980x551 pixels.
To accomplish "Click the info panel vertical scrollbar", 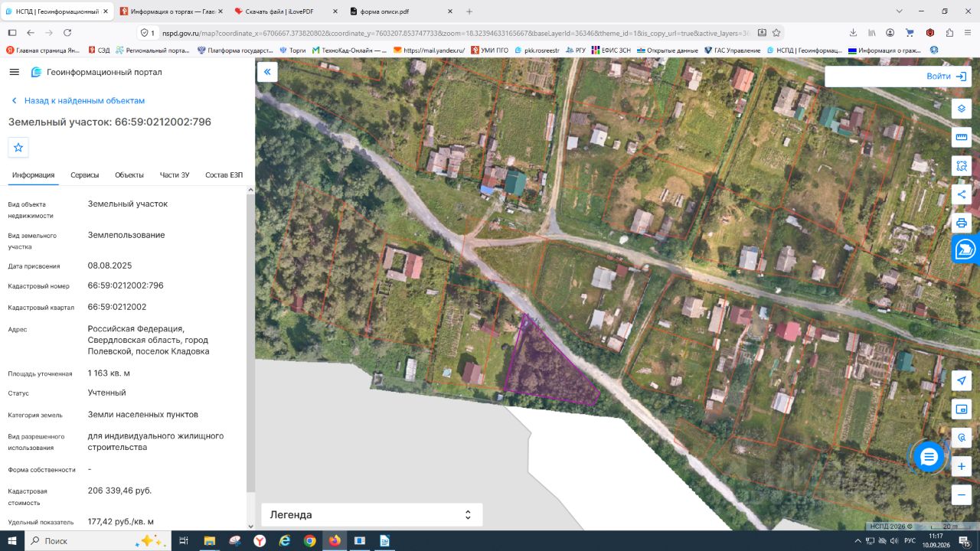I will point(250,344).
